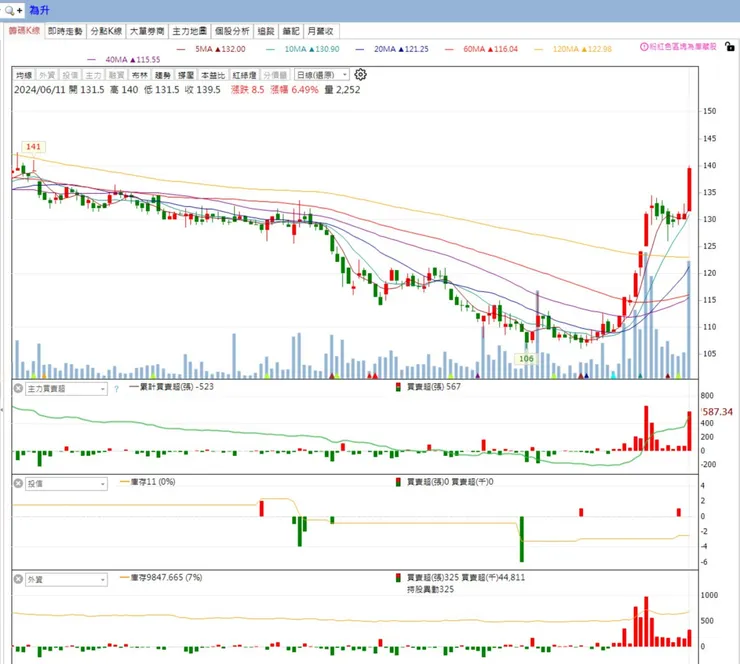
Task: Click the 10MA ▲130.90 legend entry
Action: 303,49
